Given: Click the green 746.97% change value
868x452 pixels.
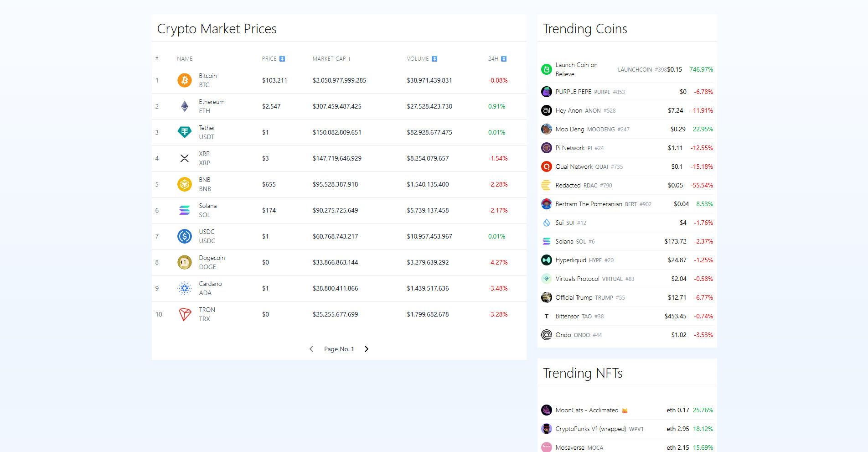Looking at the screenshot, I should tap(701, 69).
